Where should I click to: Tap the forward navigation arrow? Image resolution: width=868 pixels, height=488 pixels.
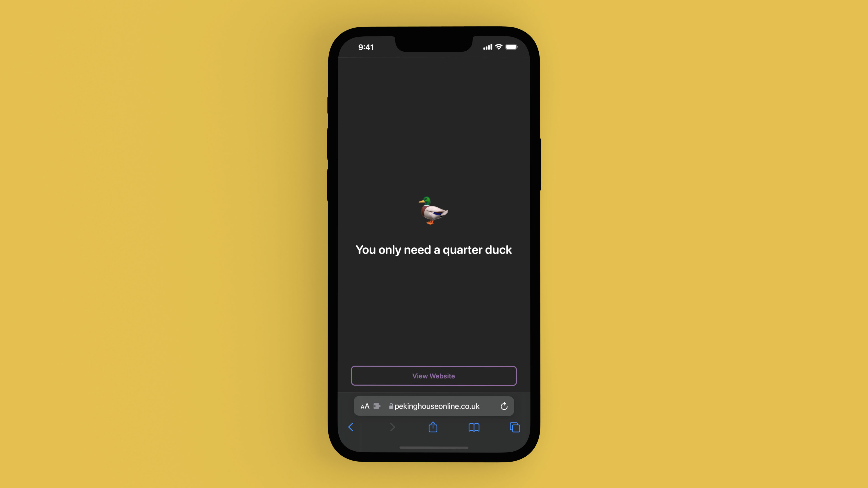[392, 427]
